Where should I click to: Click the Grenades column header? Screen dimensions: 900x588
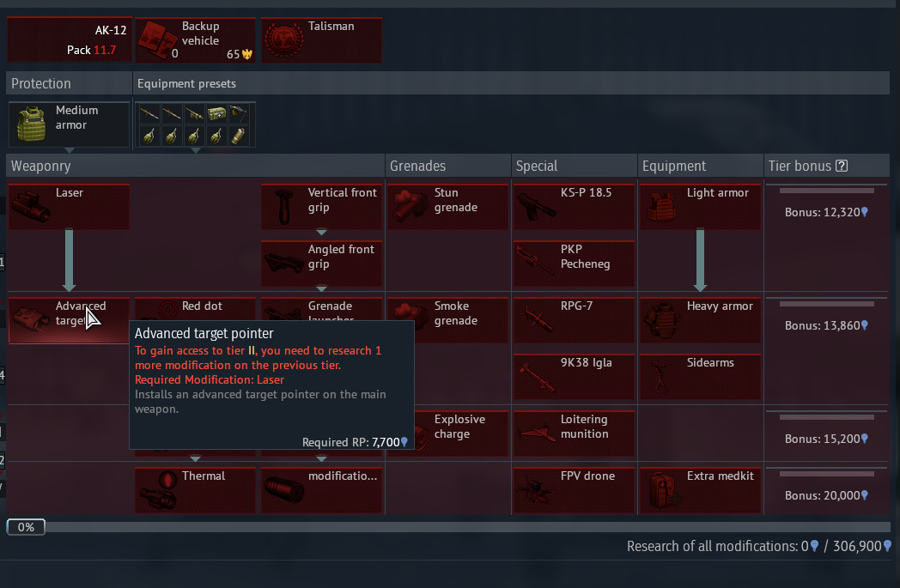448,166
